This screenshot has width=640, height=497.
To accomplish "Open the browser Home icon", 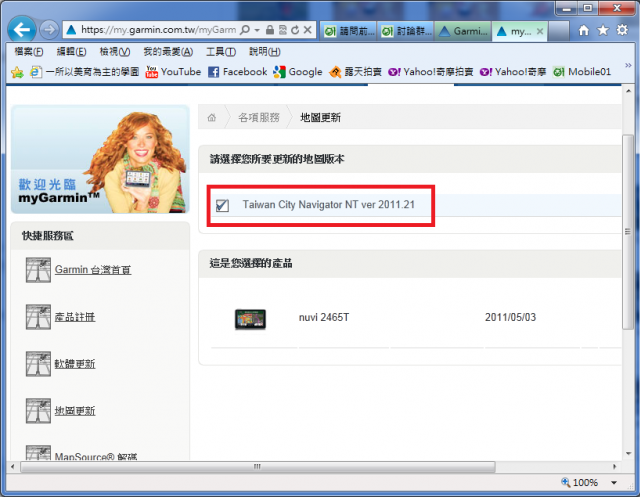I will coord(584,30).
